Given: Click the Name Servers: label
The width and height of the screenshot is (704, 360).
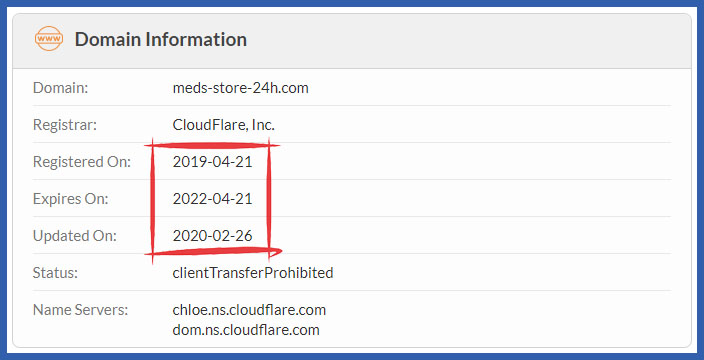Looking at the screenshot, I should point(80,310).
